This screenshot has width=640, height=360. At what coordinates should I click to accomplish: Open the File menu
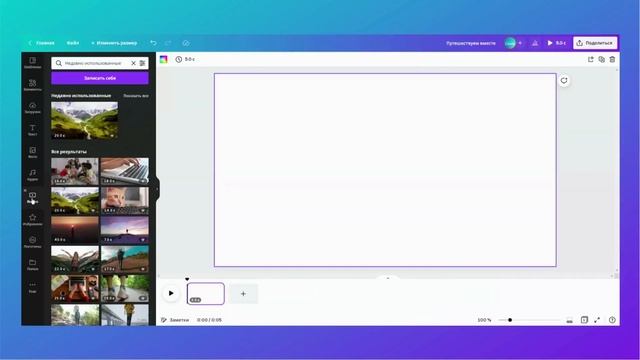73,43
